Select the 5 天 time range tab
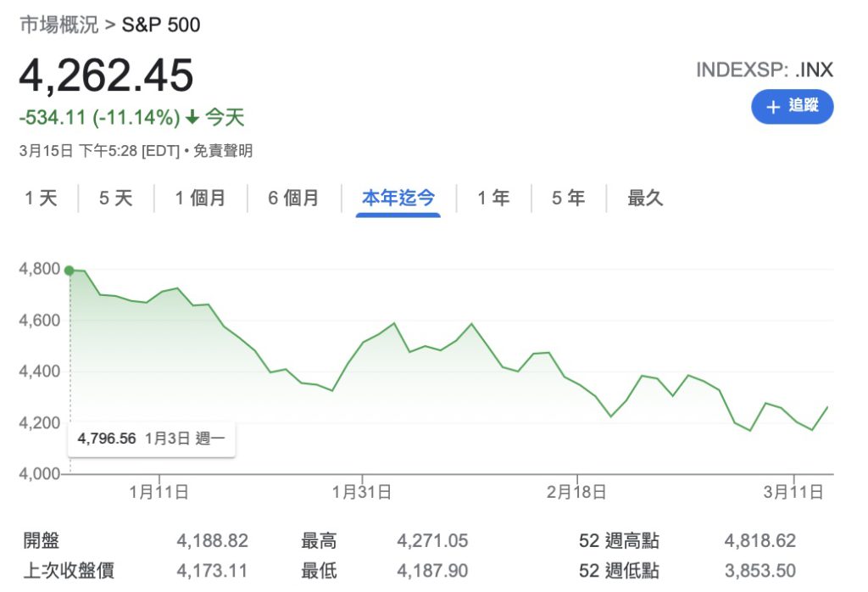Image resolution: width=868 pixels, height=592 pixels. [x=116, y=198]
